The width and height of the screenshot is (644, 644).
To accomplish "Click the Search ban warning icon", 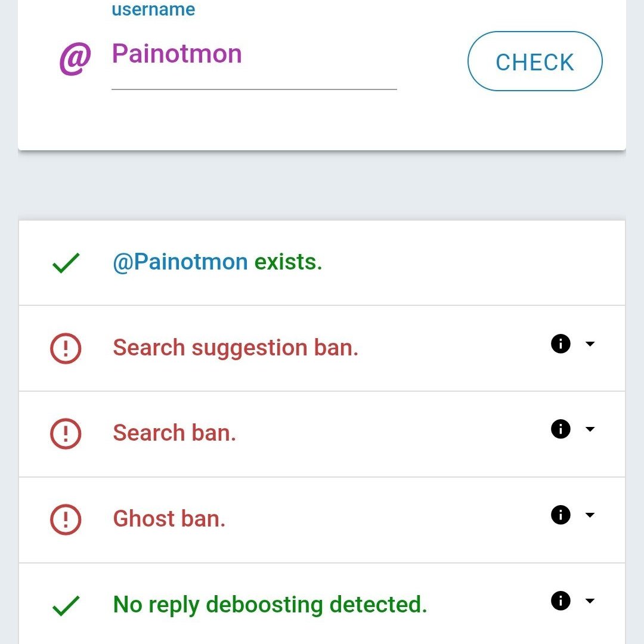I will (x=66, y=434).
